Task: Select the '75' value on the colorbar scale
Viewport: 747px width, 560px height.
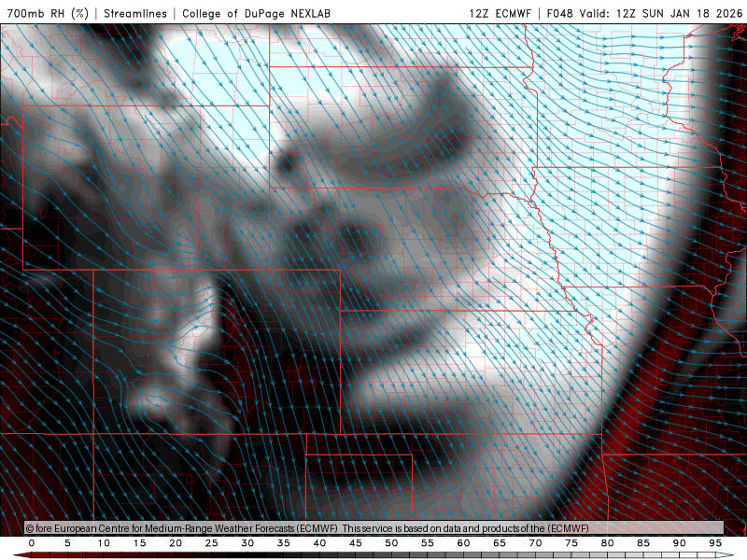Action: [571, 543]
